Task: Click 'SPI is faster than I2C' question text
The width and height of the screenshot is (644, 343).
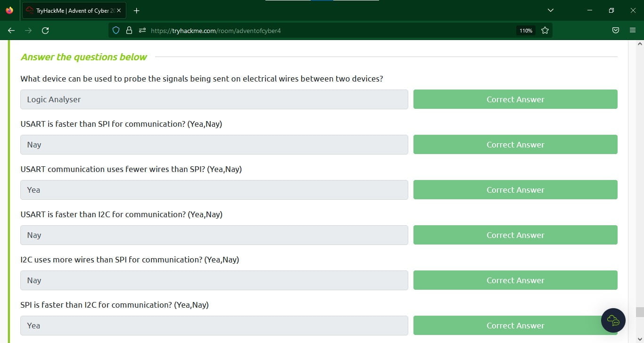Action: pyautogui.click(x=115, y=305)
